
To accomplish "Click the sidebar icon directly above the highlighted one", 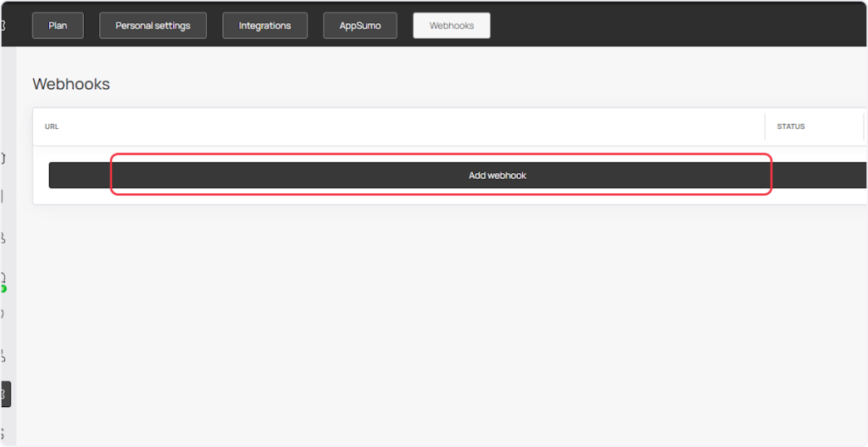I will [x=3, y=355].
